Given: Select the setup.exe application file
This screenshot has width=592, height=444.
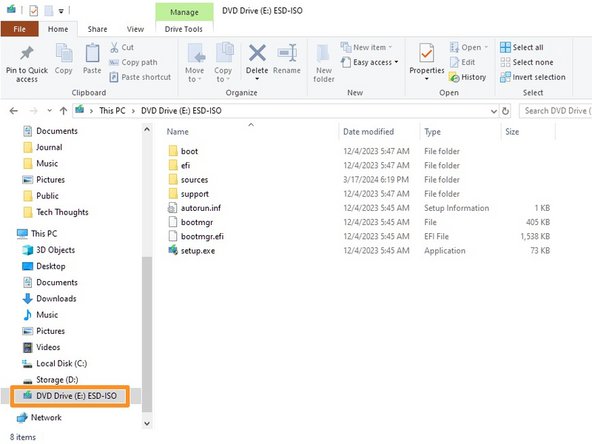Looking at the screenshot, I should tap(198, 251).
